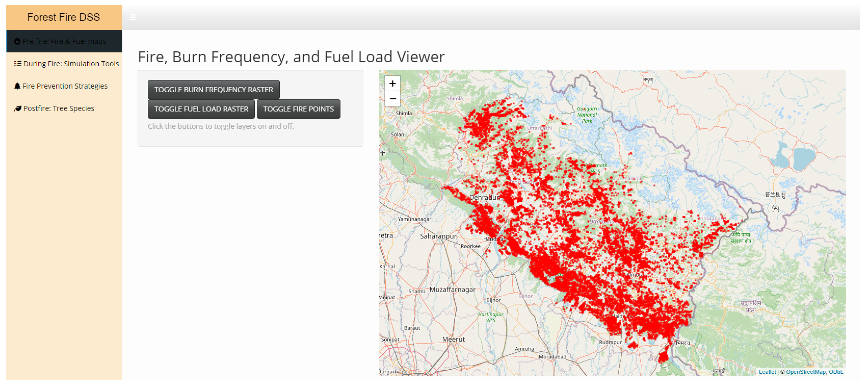The height and width of the screenshot is (386, 868).
Task: Click Hastinapur WLS map label
Action: tap(491, 317)
